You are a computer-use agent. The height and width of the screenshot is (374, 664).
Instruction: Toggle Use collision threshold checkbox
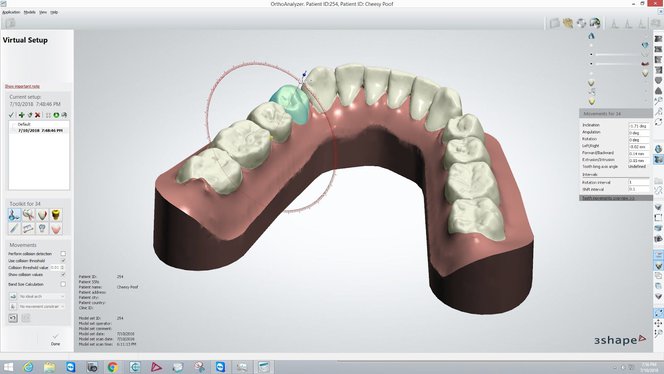(63, 260)
